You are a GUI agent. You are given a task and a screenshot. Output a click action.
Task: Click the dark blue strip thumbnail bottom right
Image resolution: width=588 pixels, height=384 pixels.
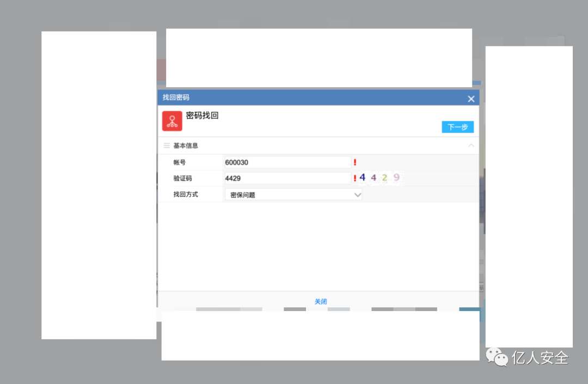(x=469, y=309)
